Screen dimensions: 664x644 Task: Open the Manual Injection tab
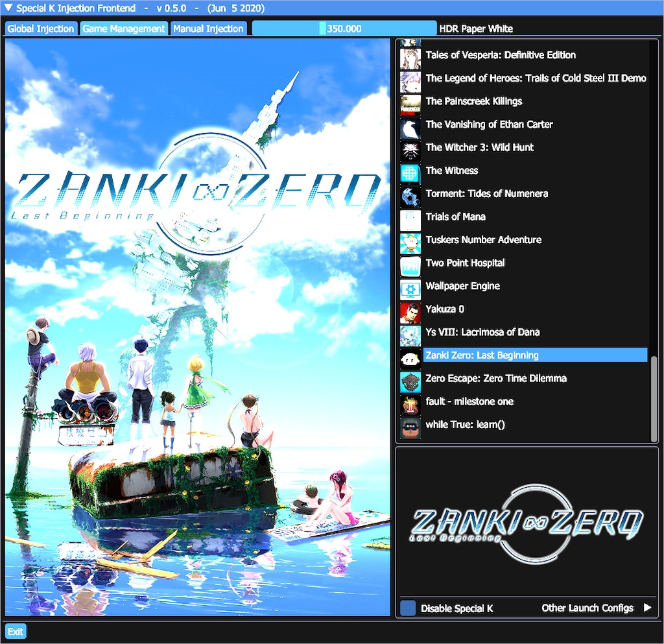(x=208, y=29)
